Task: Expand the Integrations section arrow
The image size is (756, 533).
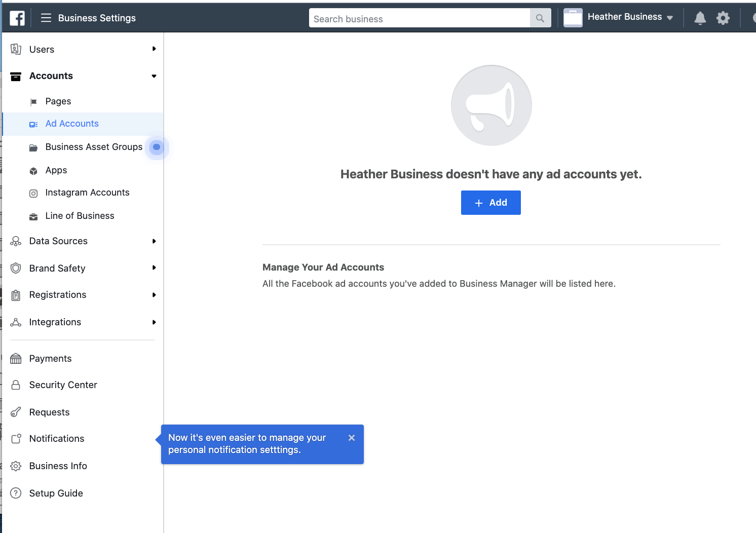Action: coord(154,322)
